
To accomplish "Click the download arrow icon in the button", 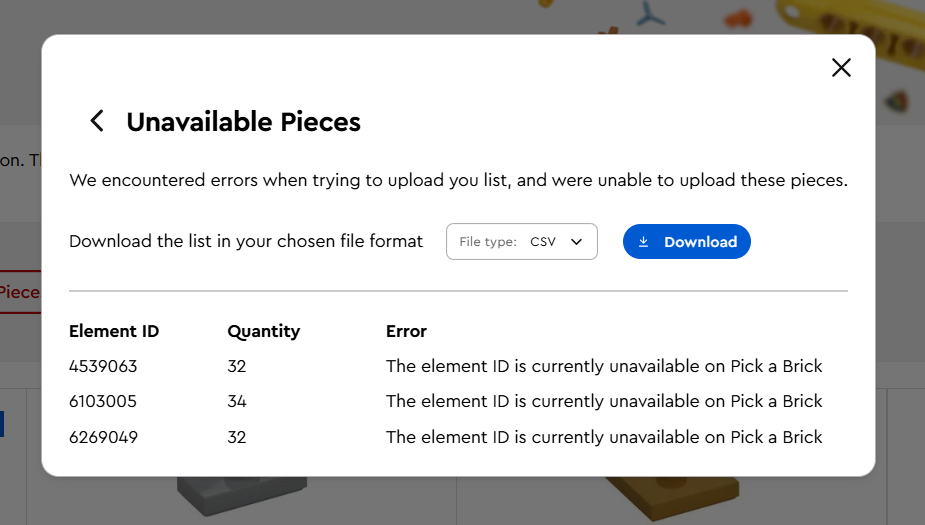I will tap(644, 242).
